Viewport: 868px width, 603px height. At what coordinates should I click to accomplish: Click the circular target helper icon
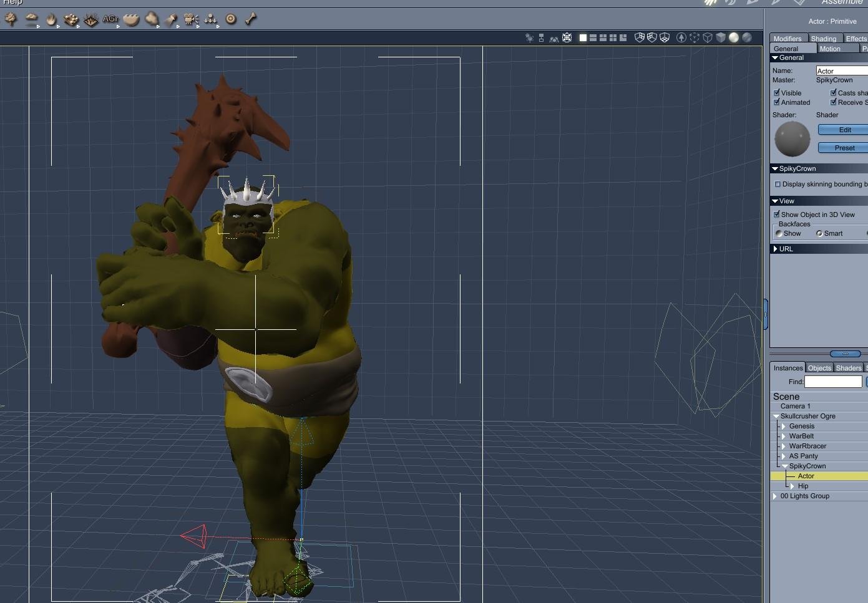(x=231, y=19)
